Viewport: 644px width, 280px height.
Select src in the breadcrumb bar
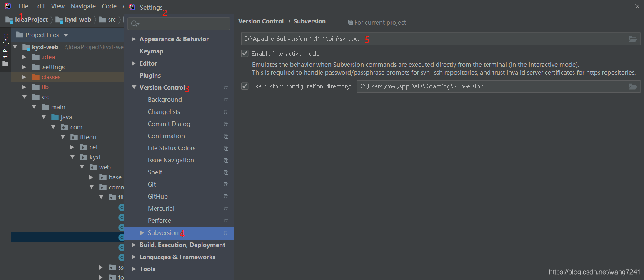[107, 20]
